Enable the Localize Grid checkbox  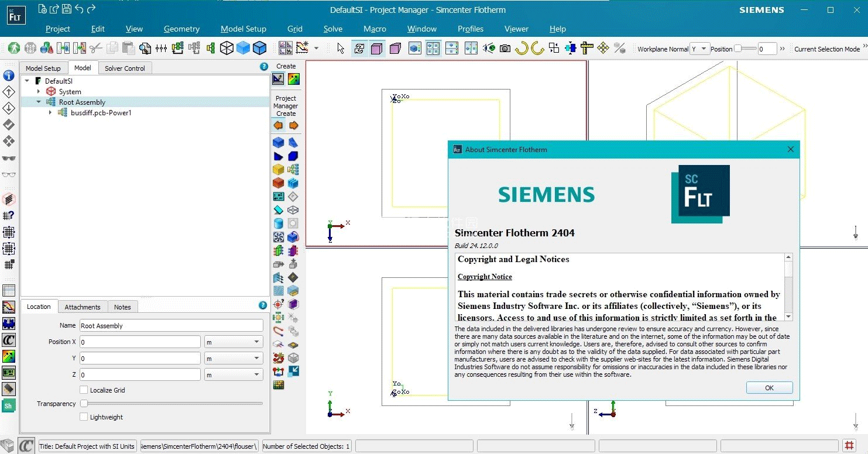(84, 390)
